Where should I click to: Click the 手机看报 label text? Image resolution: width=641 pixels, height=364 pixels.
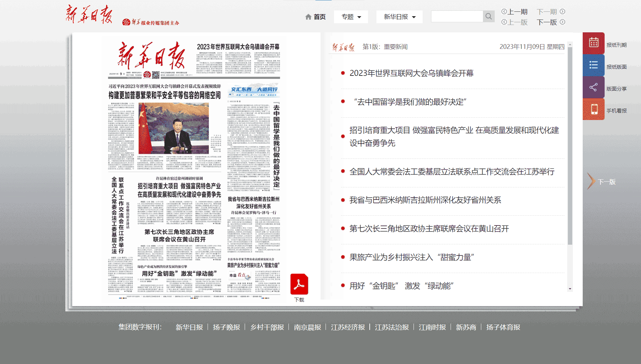[x=616, y=111]
